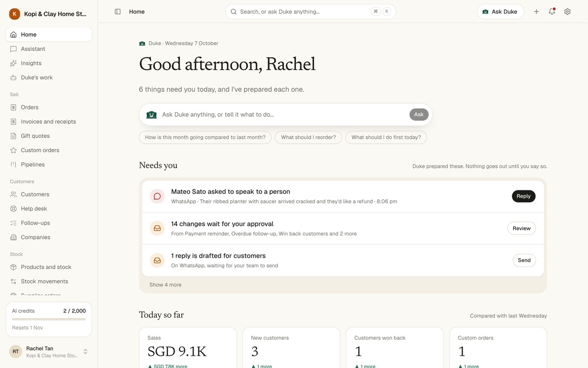Click the Custom orders star icon
This screenshot has height=368, width=588.
14,150
